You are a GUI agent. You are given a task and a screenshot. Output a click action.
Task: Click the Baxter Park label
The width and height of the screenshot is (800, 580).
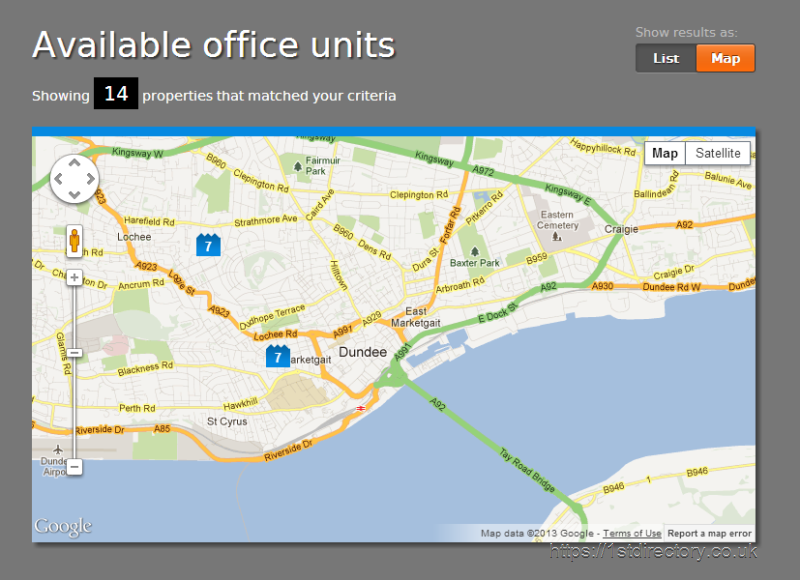coord(474,263)
